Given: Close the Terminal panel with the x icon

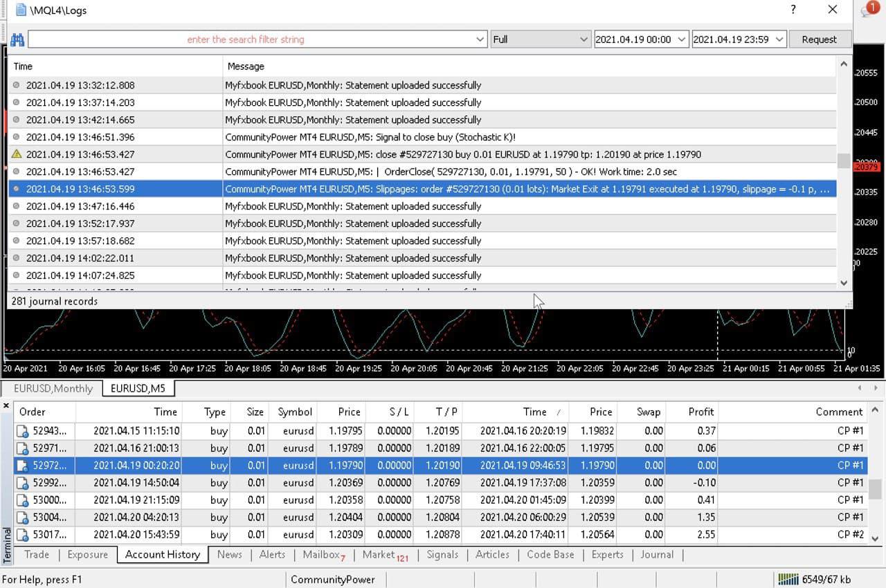Looking at the screenshot, I should 6,405.
